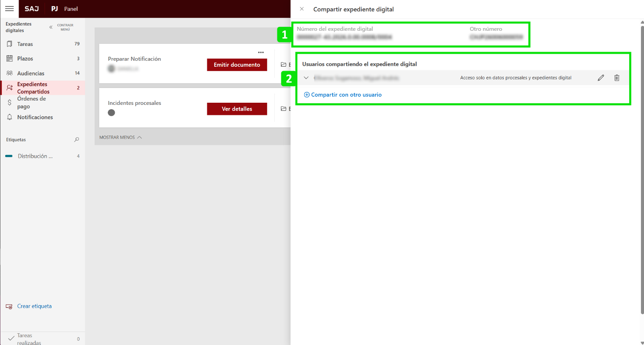Select Expedientes Compartidos menu item
The height and width of the screenshot is (345, 644).
tap(33, 88)
